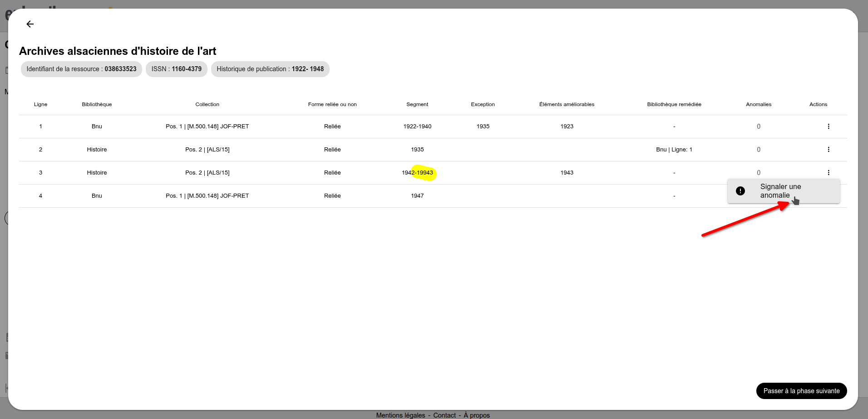Open the Mentions légales footer link

400,415
